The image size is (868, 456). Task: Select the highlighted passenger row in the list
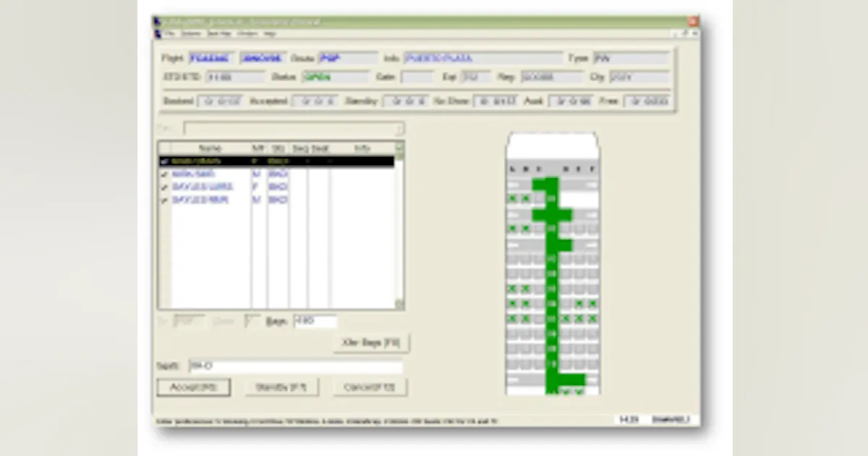276,161
